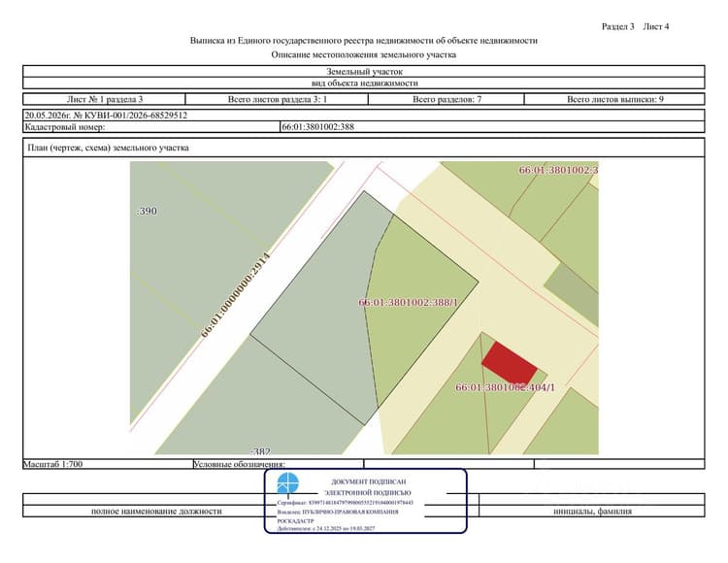Click the owner line 'ПУБЛИЧНО-ПРАВОВАЯ КОМПАНИЯ'
The image size is (728, 563).
point(338,512)
